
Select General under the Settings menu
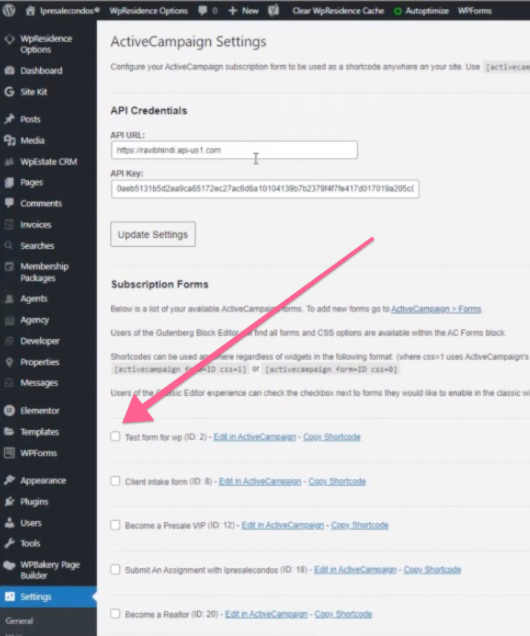19,621
